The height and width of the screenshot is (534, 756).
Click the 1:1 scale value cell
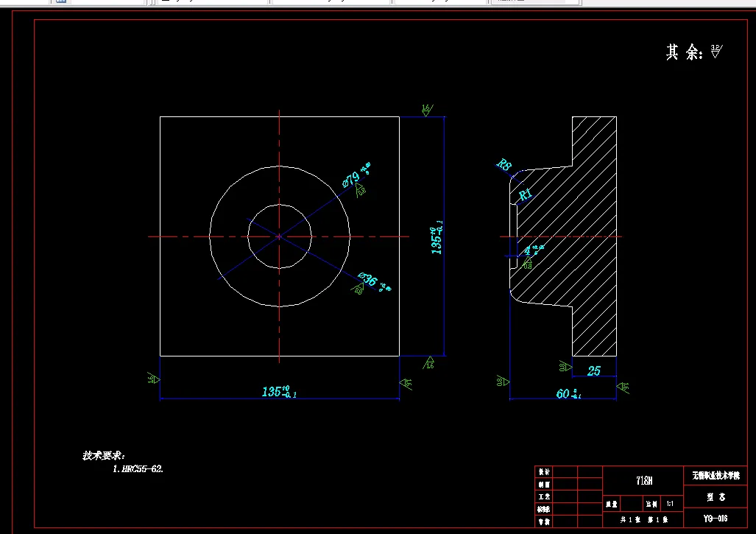pyautogui.click(x=671, y=504)
